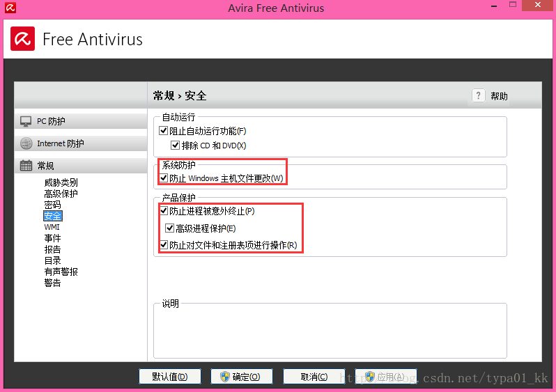Image resolution: width=556 pixels, height=392 pixels.
Task: Open the WMI settings page
Action: pyautogui.click(x=52, y=227)
